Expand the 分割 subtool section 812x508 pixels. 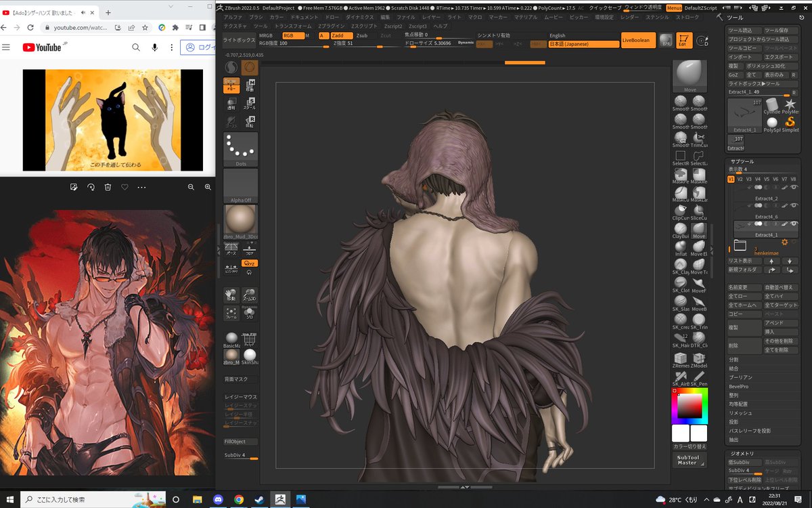click(x=734, y=360)
